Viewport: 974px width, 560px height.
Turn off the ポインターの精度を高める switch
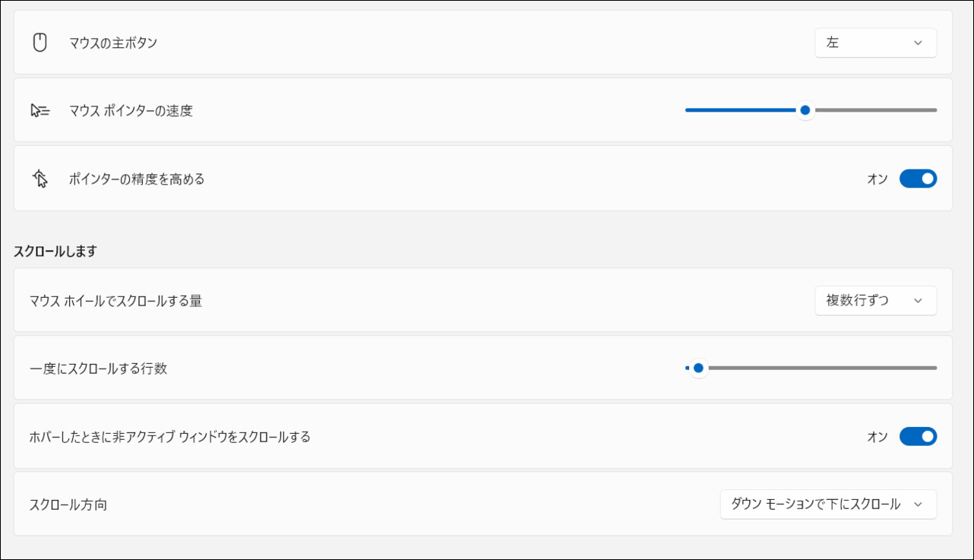tap(918, 179)
